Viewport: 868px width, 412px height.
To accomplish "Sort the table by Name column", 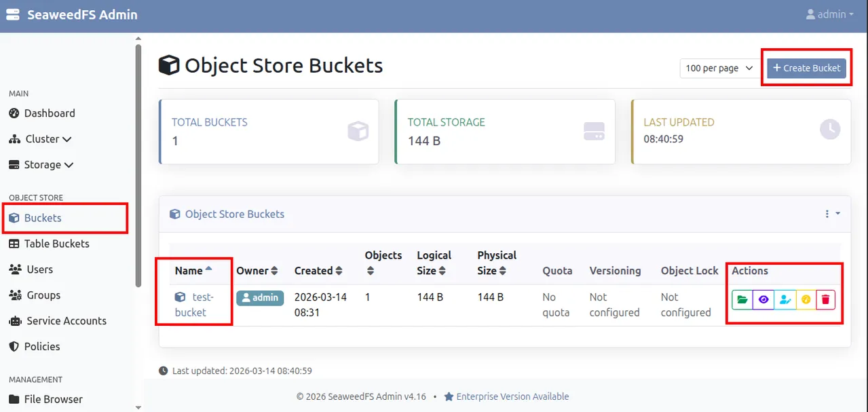I will coord(193,270).
